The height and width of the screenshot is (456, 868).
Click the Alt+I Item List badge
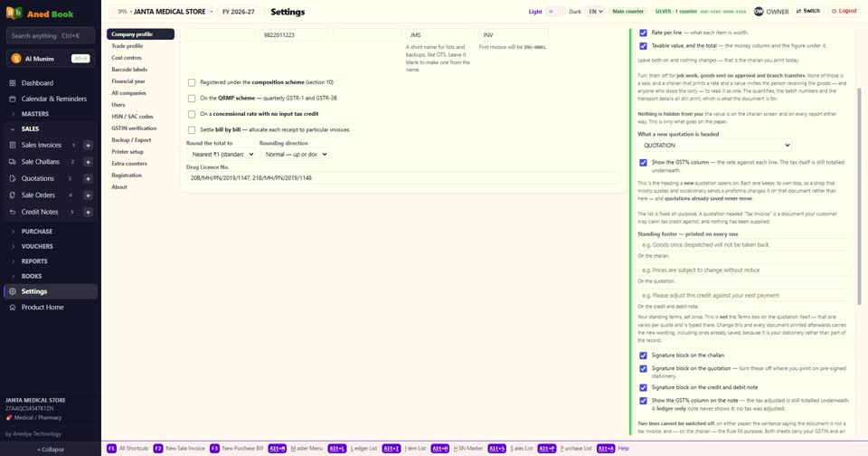click(391, 448)
